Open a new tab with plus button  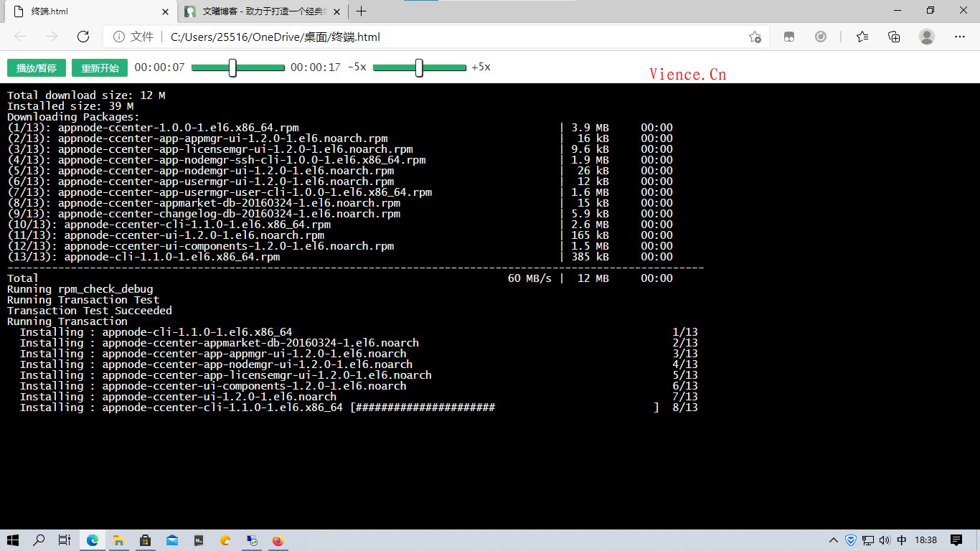(362, 11)
